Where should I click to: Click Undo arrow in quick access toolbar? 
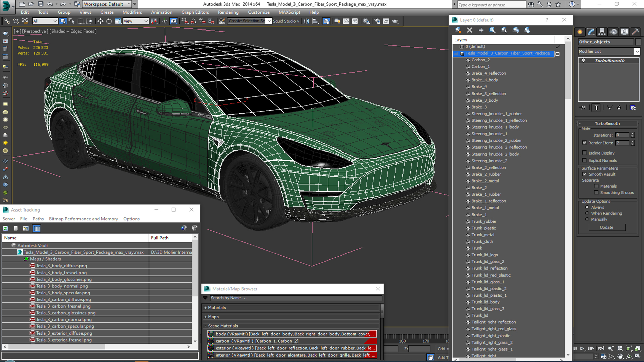[50, 4]
